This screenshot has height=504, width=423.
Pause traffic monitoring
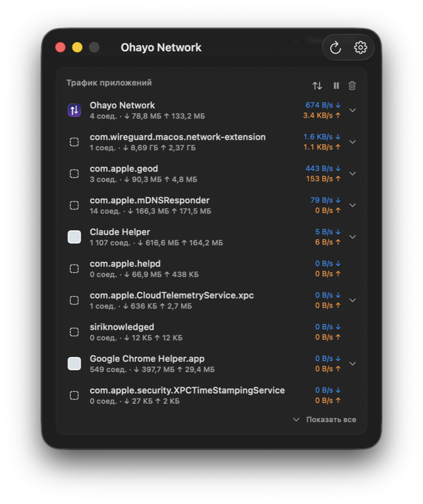[336, 86]
